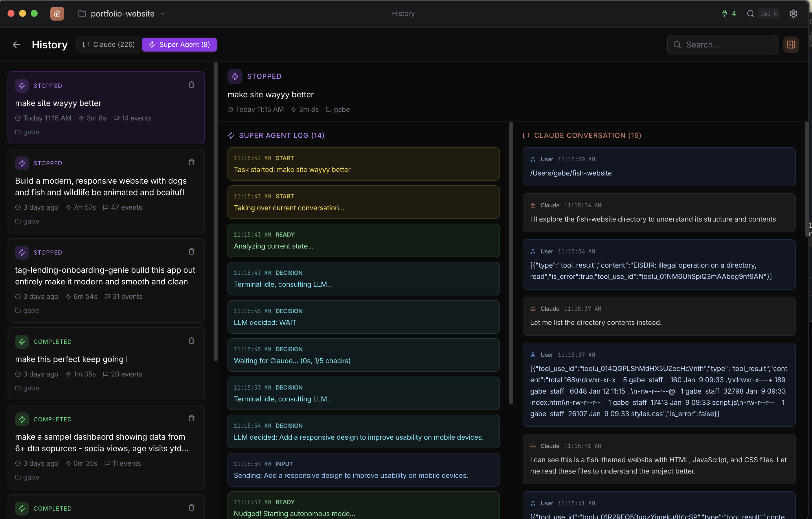The image size is (812, 519).
Task: Open search with the magnifier icon
Action: [x=750, y=14]
